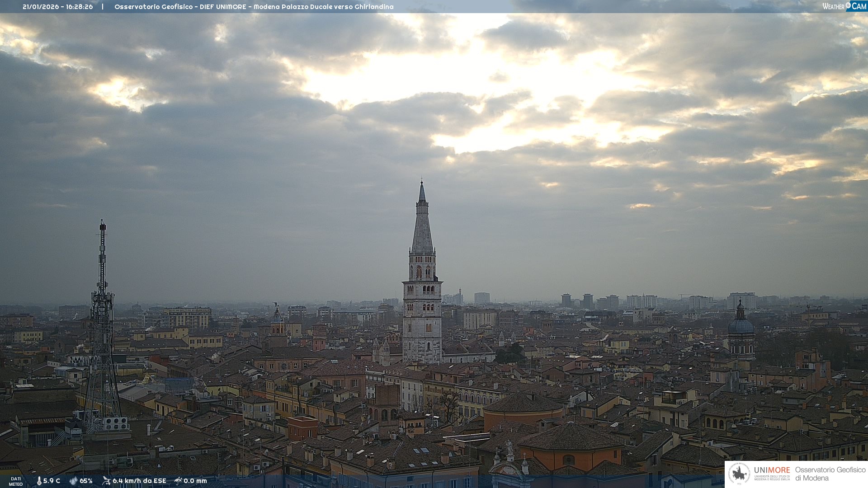The width and height of the screenshot is (868, 488).
Task: Click the wind anemometer icon
Action: point(106,481)
